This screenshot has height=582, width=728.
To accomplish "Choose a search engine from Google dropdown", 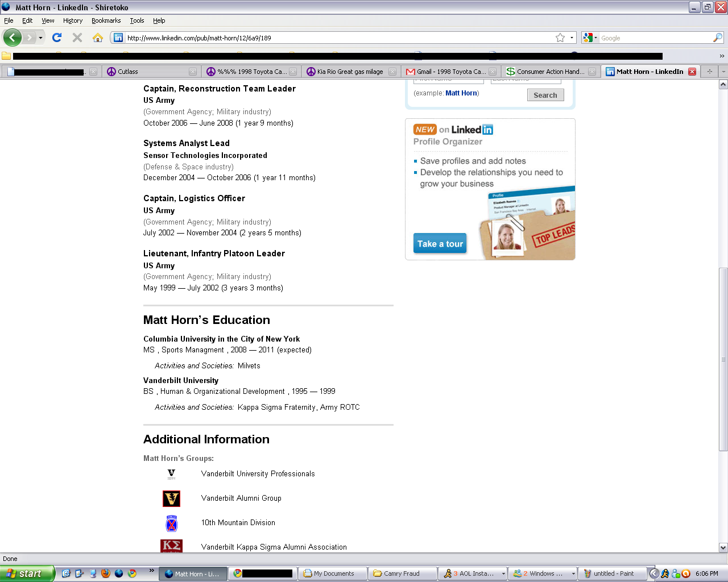I will (x=590, y=38).
